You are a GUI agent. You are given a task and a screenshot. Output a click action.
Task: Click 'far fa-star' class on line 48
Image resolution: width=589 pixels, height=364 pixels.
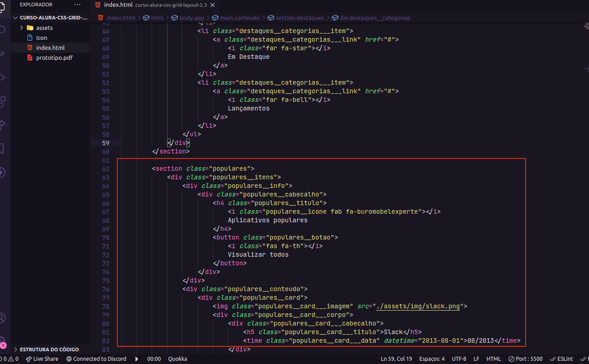click(287, 48)
